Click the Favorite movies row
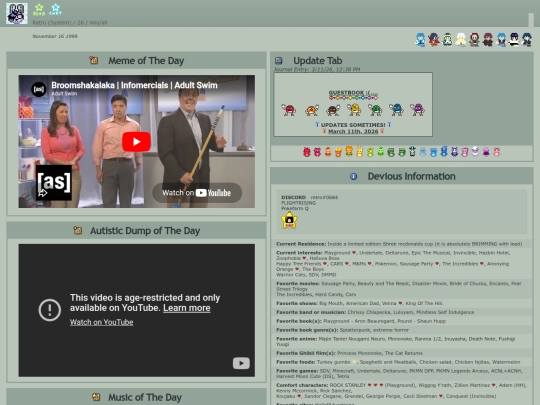540x405 pixels. (402, 289)
